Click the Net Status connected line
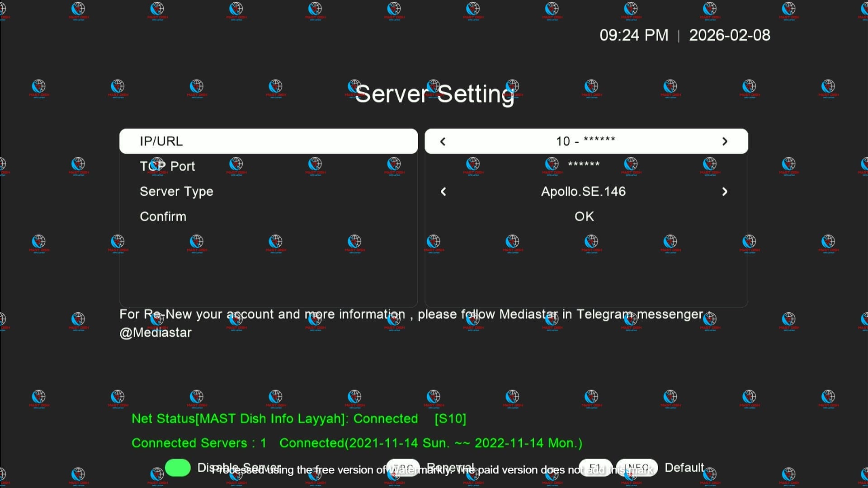The width and height of the screenshot is (868, 488). (298, 419)
